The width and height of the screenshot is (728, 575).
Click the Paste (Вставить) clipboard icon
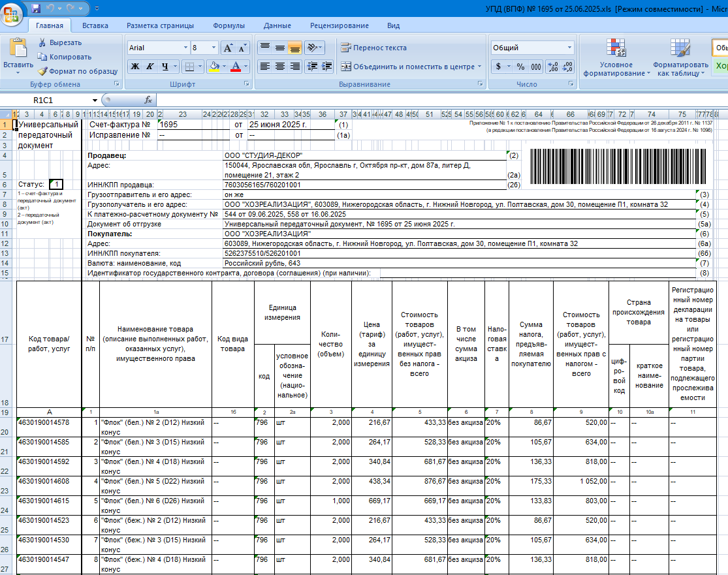(x=18, y=48)
